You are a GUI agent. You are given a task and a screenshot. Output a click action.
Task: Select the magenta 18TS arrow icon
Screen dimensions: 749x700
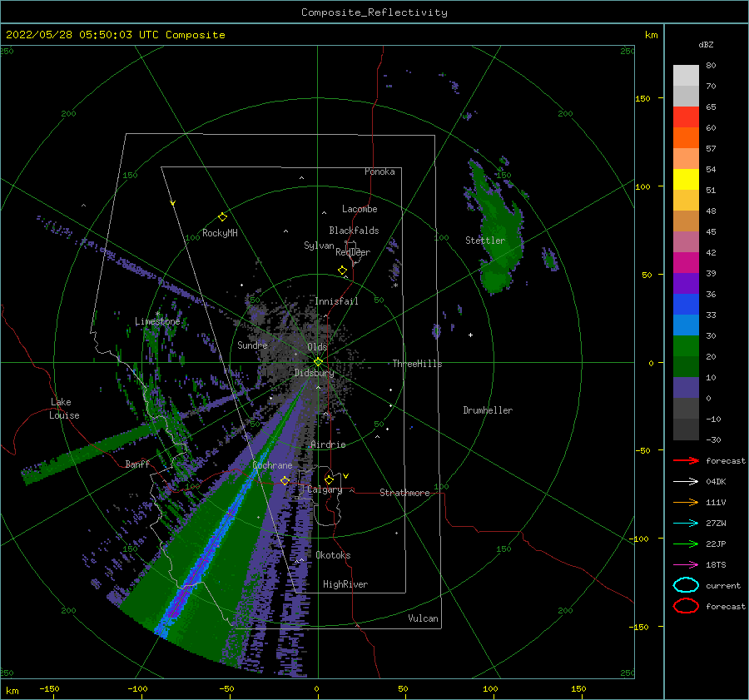click(686, 565)
